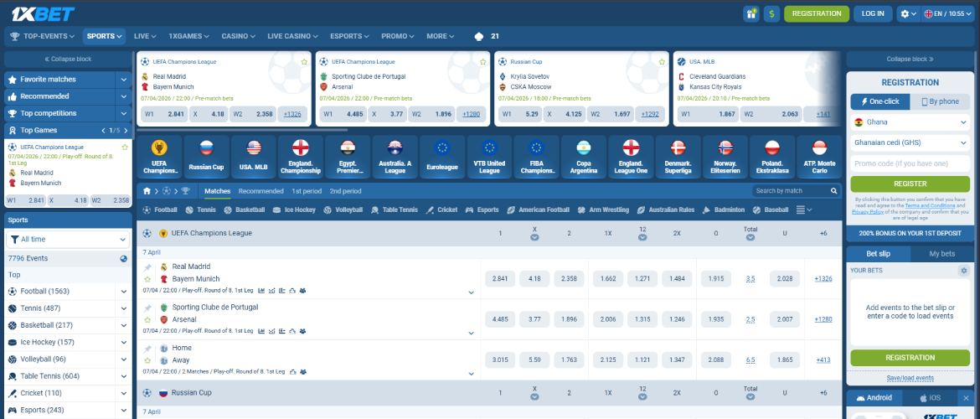Filter by Ice Hockey in sports bar
The image size is (980, 419).
[x=294, y=210]
